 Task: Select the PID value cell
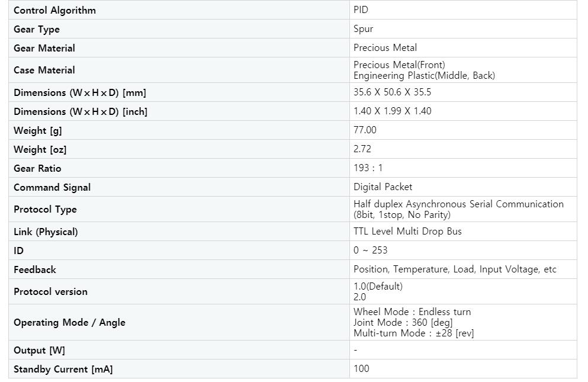click(361, 9)
